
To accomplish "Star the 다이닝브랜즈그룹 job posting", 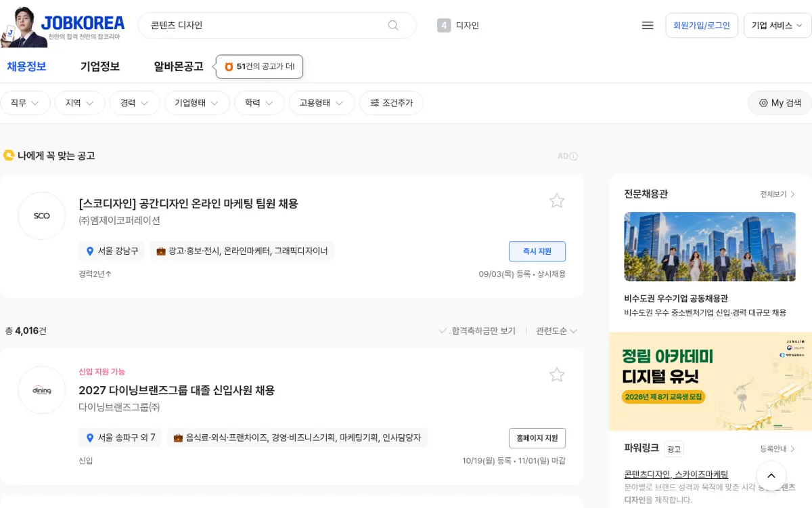I will pyautogui.click(x=557, y=375).
